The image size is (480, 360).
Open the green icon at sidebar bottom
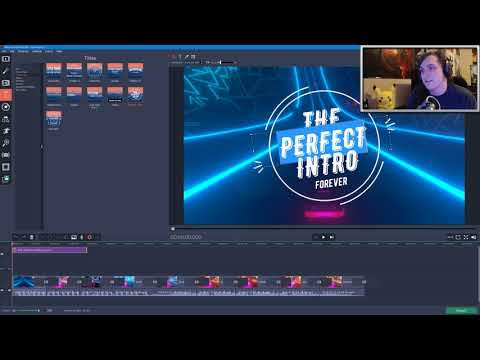coord(6,179)
